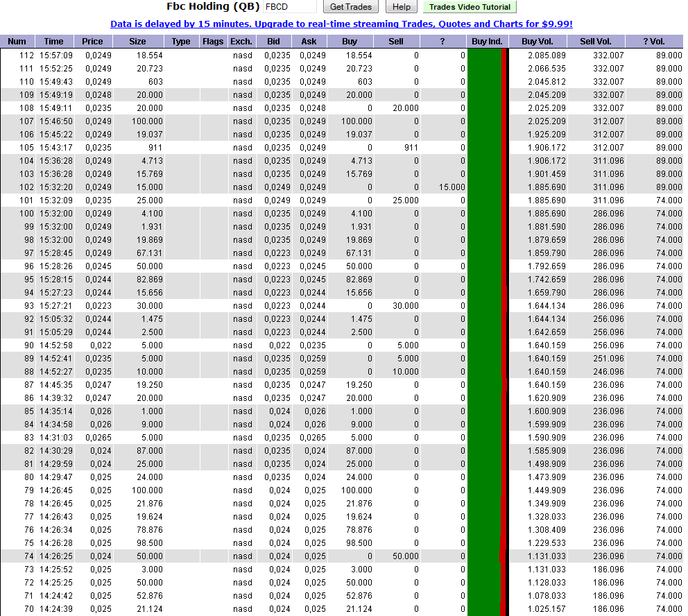Click the Size column header
The height and width of the screenshot is (616, 688).
coord(138,41)
